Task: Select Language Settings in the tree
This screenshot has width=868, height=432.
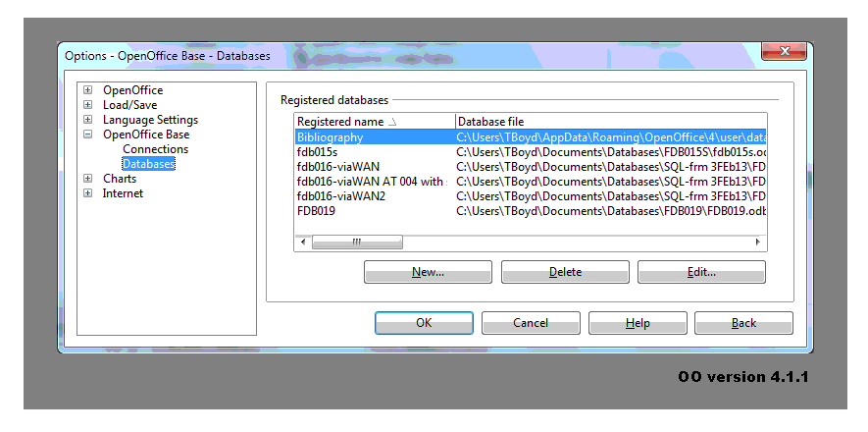Action: [150, 120]
